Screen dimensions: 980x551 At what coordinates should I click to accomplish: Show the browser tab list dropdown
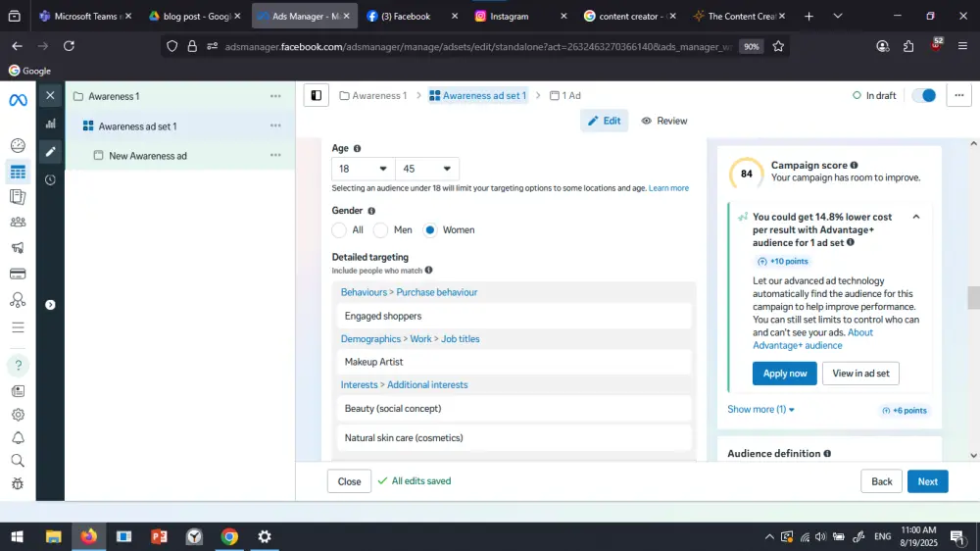838,17
